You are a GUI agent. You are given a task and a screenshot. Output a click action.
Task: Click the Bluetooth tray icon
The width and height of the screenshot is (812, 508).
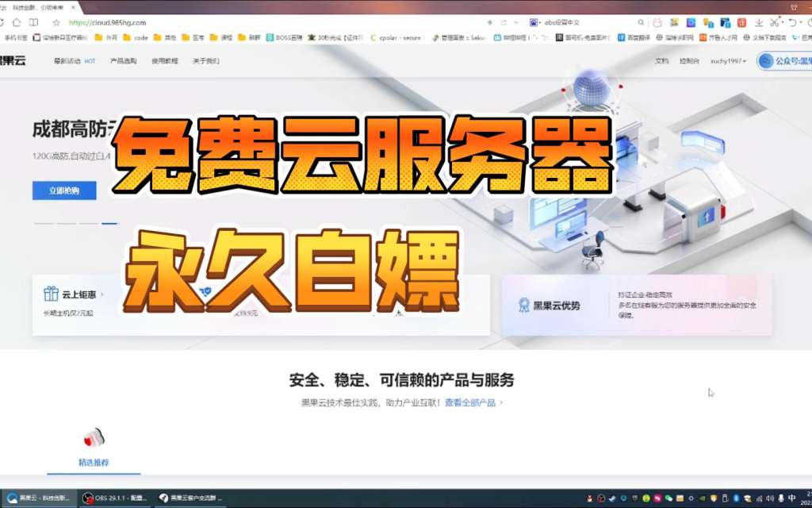click(x=736, y=498)
